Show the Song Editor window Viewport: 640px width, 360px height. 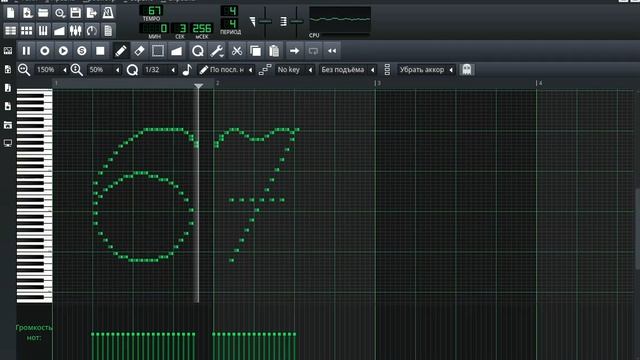11,30
